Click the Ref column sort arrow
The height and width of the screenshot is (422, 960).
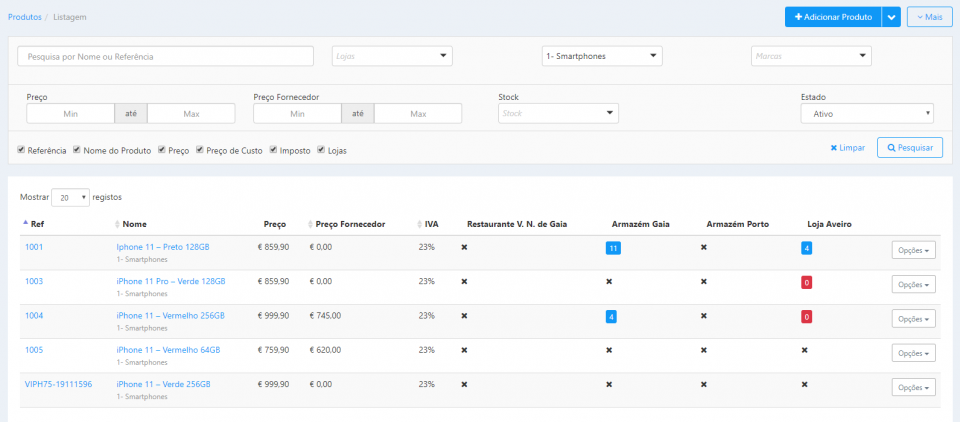[24, 224]
